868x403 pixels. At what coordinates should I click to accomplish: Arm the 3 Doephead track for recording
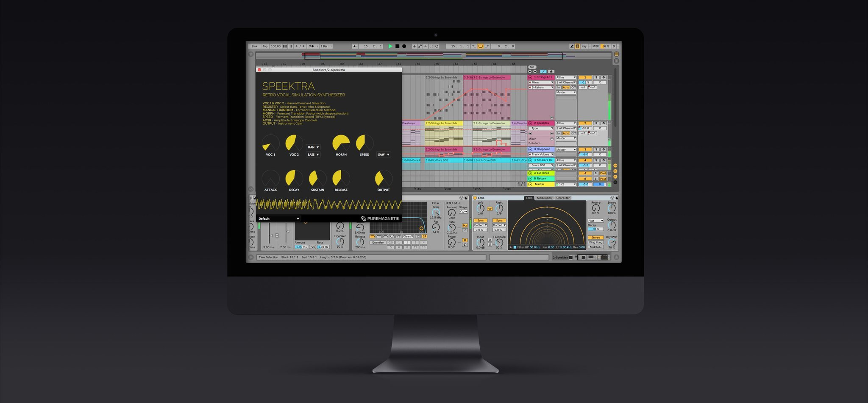(x=604, y=149)
